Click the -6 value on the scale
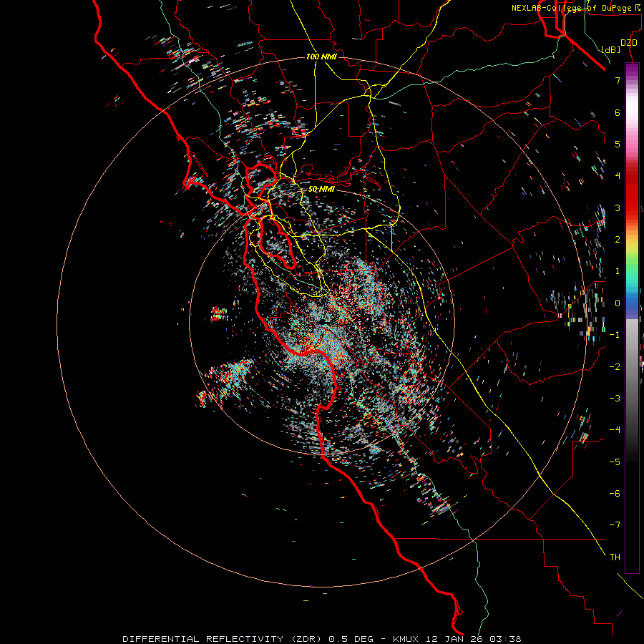Image resolution: width=644 pixels, height=644 pixels. 615,494
